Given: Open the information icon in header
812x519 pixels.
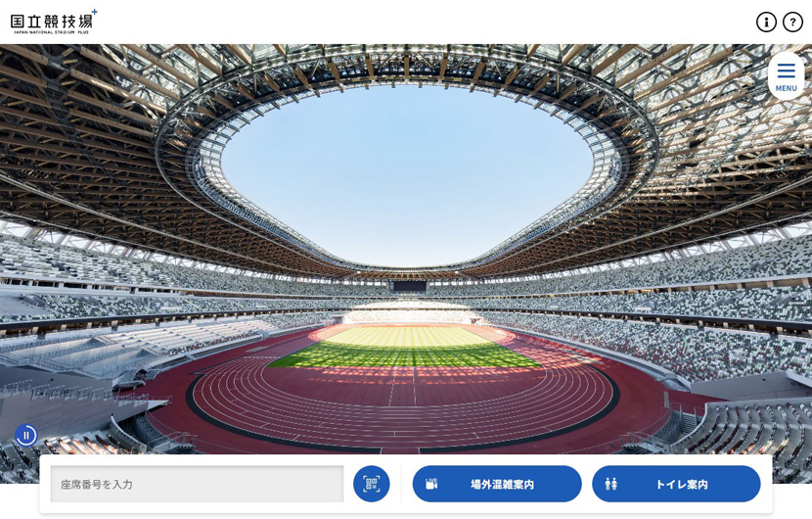Looking at the screenshot, I should (x=766, y=23).
